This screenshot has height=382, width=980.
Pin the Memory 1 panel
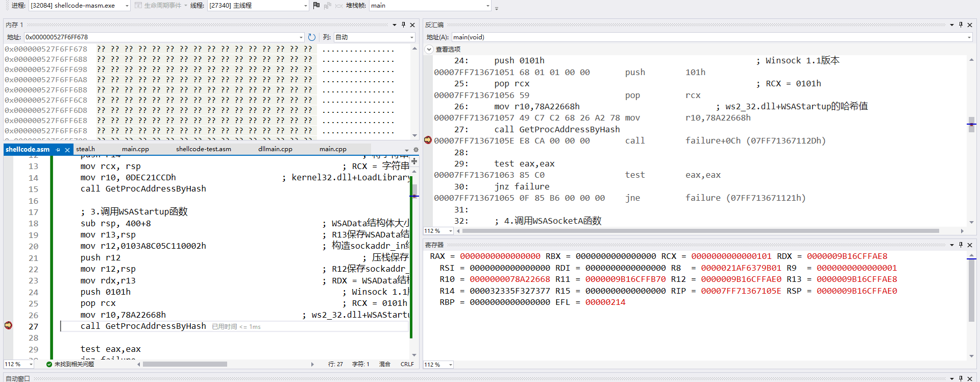coord(403,25)
